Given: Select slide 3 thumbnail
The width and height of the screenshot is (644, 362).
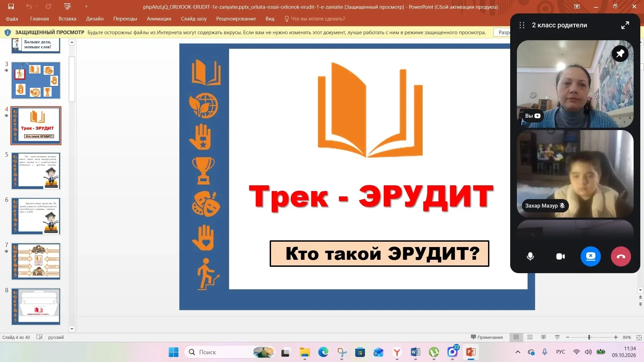Looking at the screenshot, I should pos(36,80).
